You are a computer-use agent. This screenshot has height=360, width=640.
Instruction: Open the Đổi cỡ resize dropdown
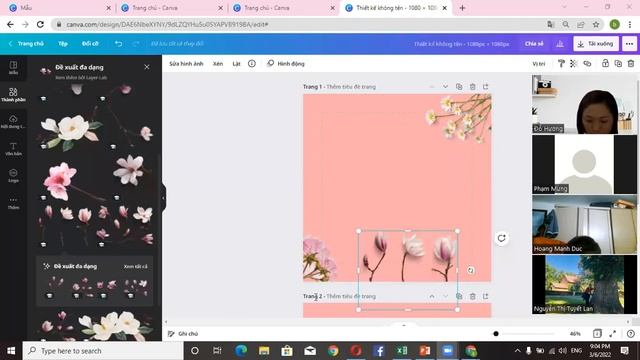(90, 43)
